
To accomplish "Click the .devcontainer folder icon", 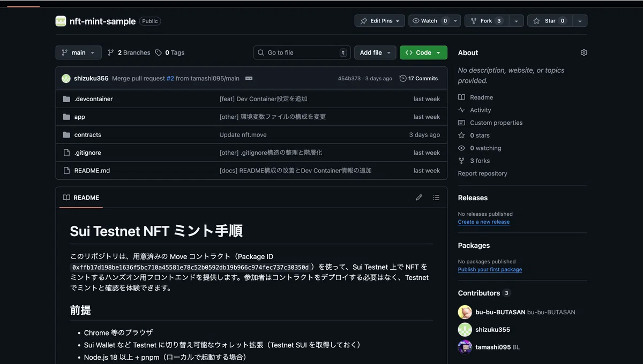I will click(66, 99).
